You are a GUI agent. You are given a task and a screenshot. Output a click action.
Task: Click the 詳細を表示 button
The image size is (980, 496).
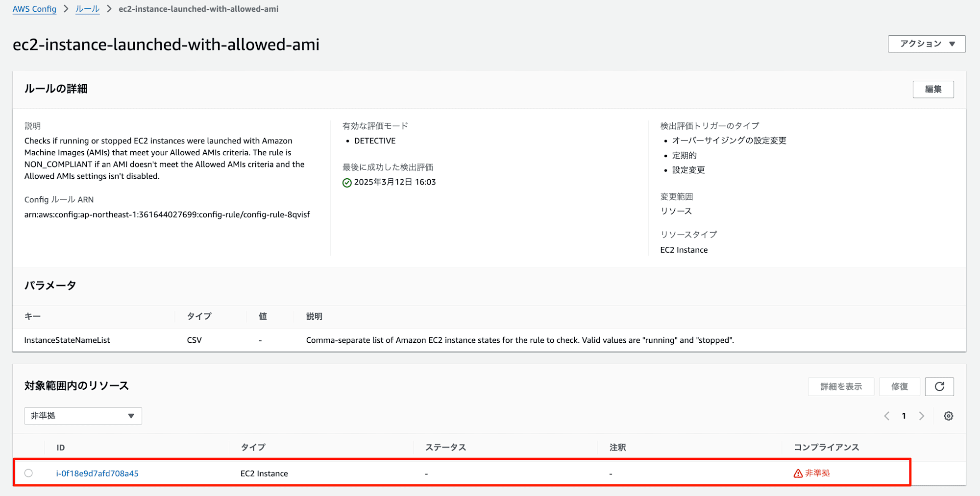pos(841,386)
